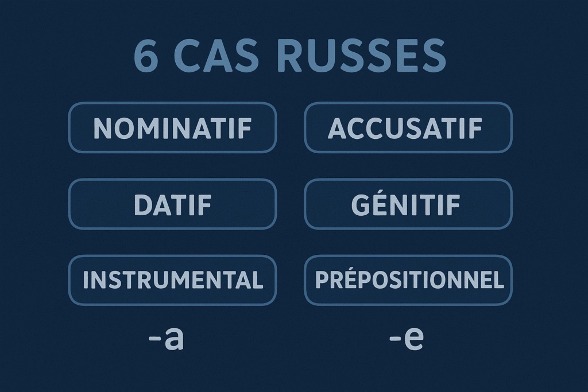Click the instrumental case tile
588x392 pixels.
click(172, 280)
